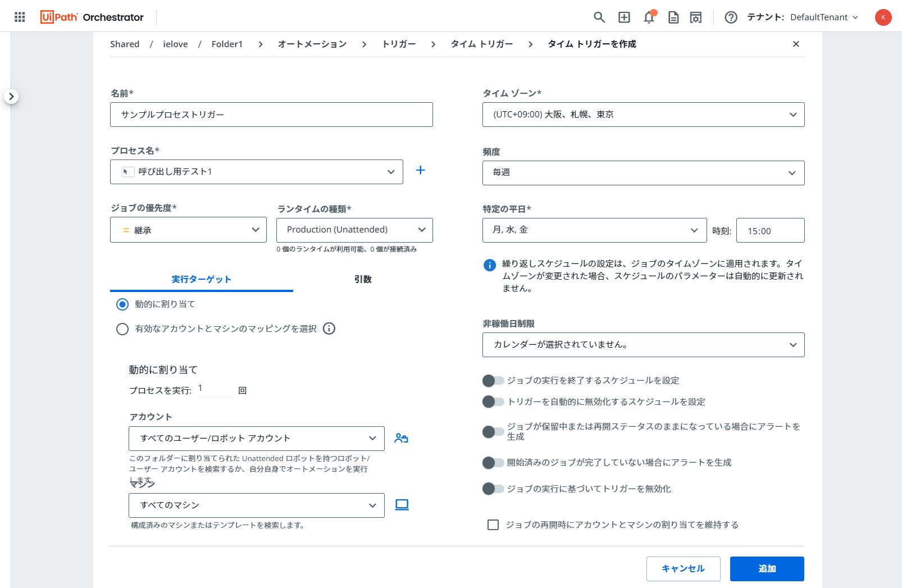Click the キャンセル button
This screenshot has width=902, height=588.
(x=683, y=569)
